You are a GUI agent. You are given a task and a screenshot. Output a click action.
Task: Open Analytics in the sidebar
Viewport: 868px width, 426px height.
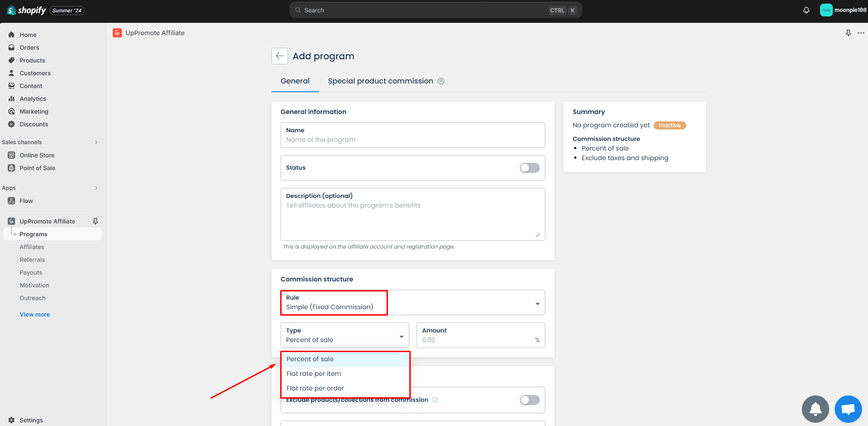[33, 99]
